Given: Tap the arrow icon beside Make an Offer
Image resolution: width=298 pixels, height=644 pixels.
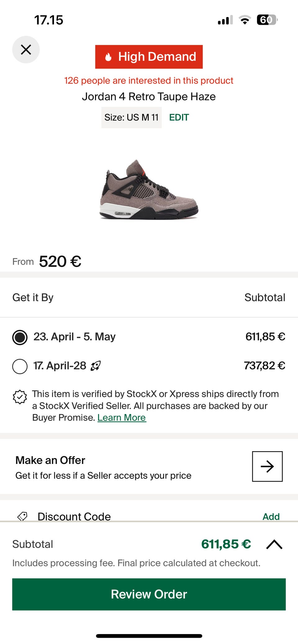Looking at the screenshot, I should pyautogui.click(x=267, y=466).
